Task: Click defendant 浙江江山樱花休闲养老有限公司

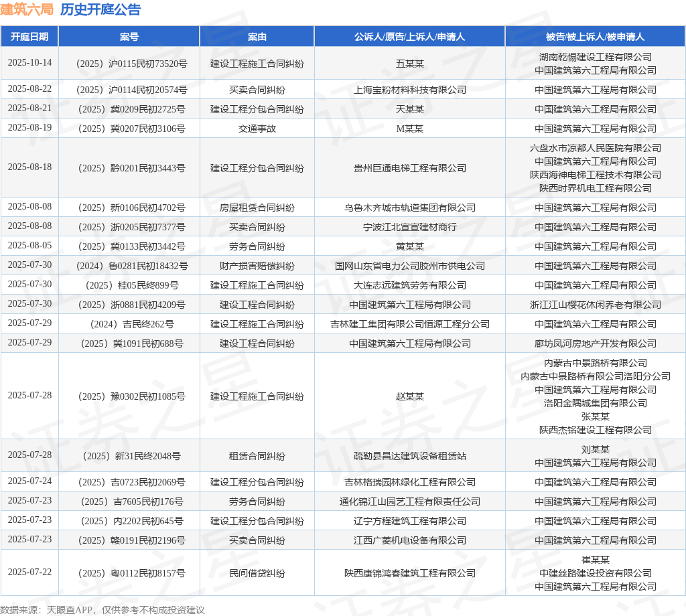Action: point(596,305)
